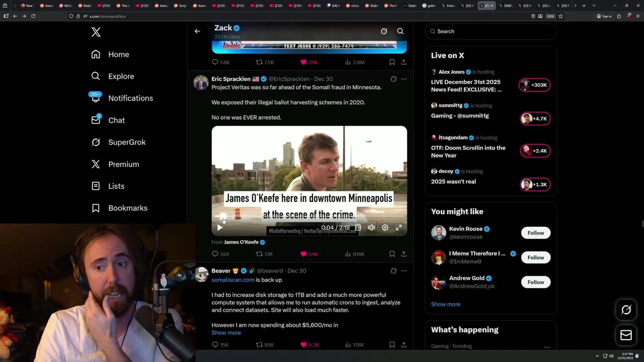
Task: Share Eric Spracklen's post
Action: click(x=404, y=254)
